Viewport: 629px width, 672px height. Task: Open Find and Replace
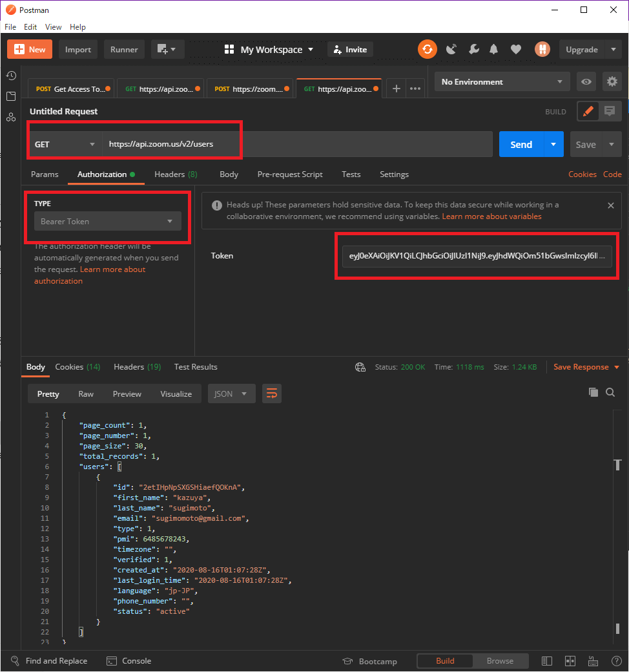point(49,661)
